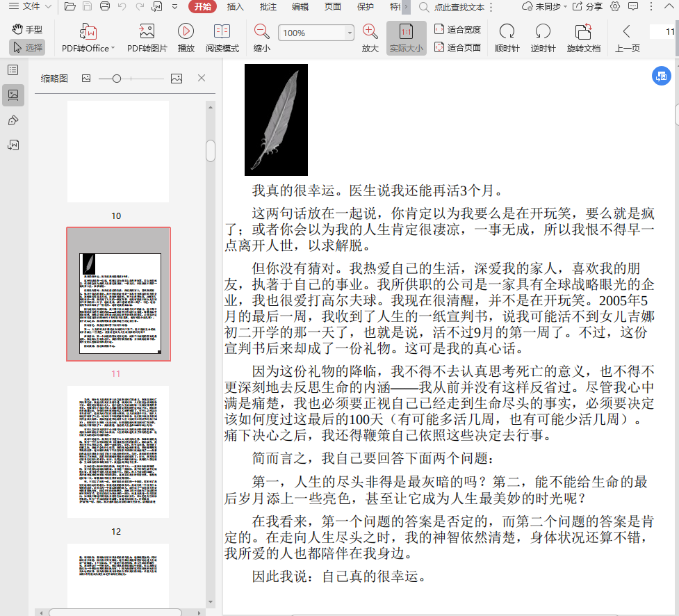Switch to the 批注 annotation tab
The image size is (679, 616).
coord(268,7)
